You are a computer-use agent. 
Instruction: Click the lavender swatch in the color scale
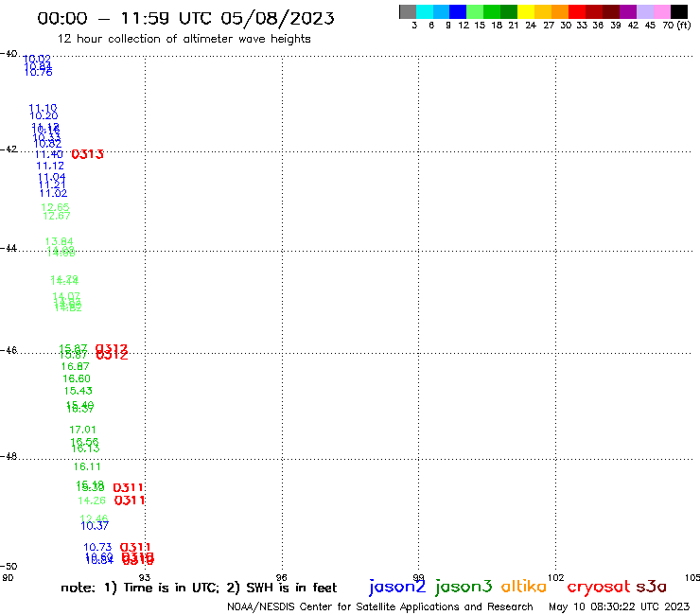(x=645, y=11)
